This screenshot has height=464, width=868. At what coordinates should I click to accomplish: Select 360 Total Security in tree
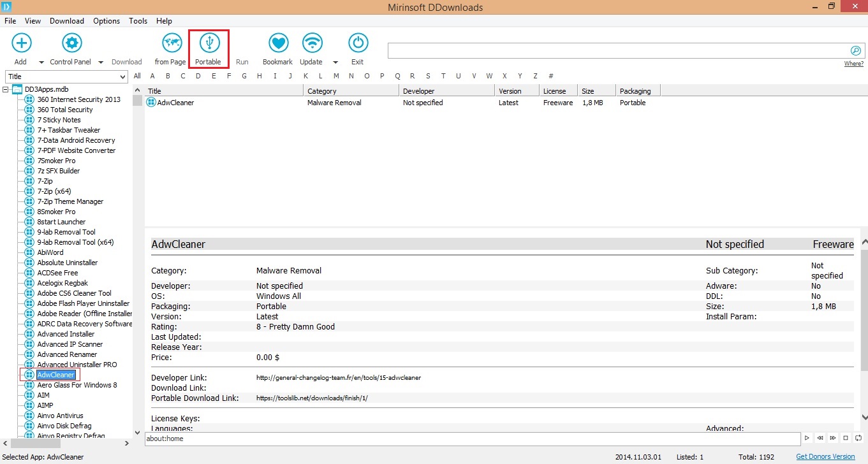65,110
